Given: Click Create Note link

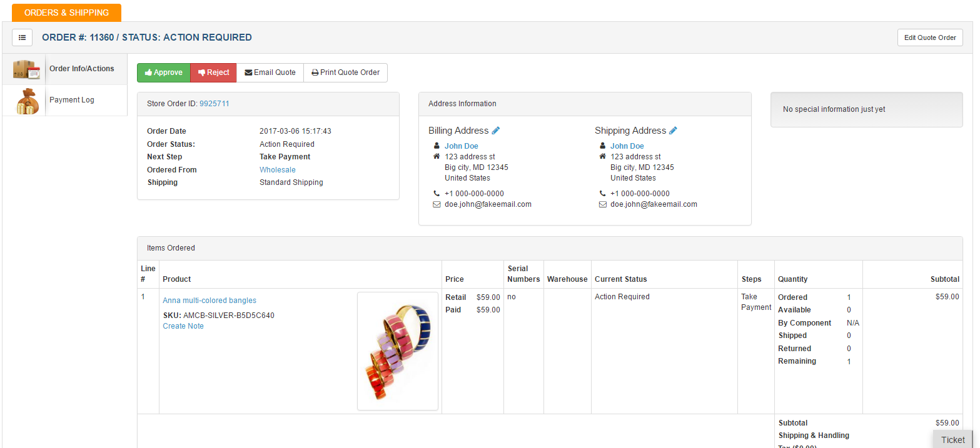Looking at the screenshot, I should click(183, 326).
